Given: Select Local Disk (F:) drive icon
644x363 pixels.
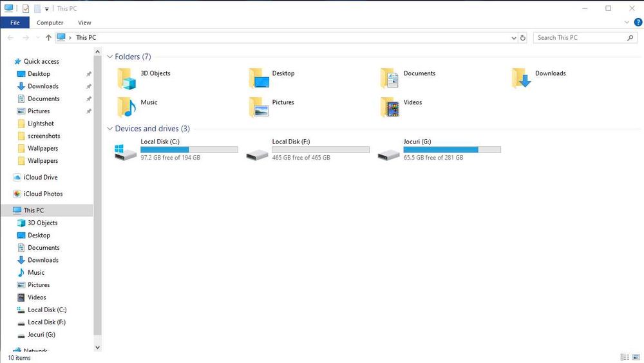Looking at the screenshot, I should 257,154.
